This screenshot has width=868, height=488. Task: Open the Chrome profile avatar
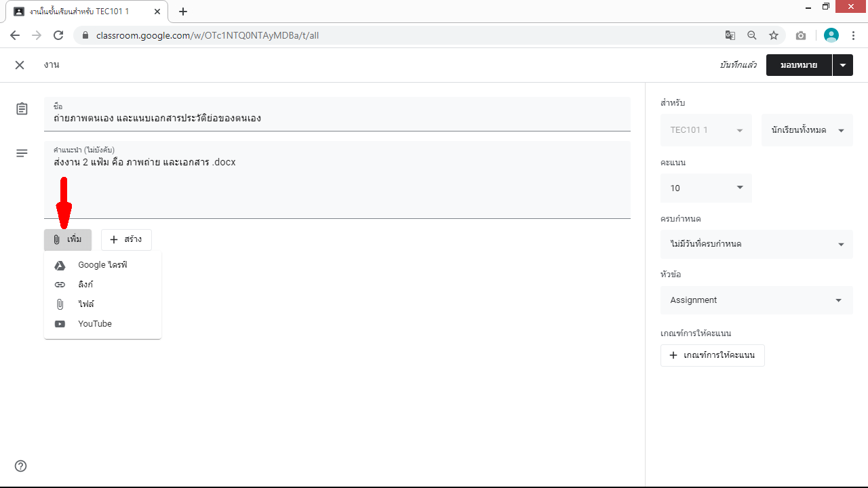coord(831,35)
